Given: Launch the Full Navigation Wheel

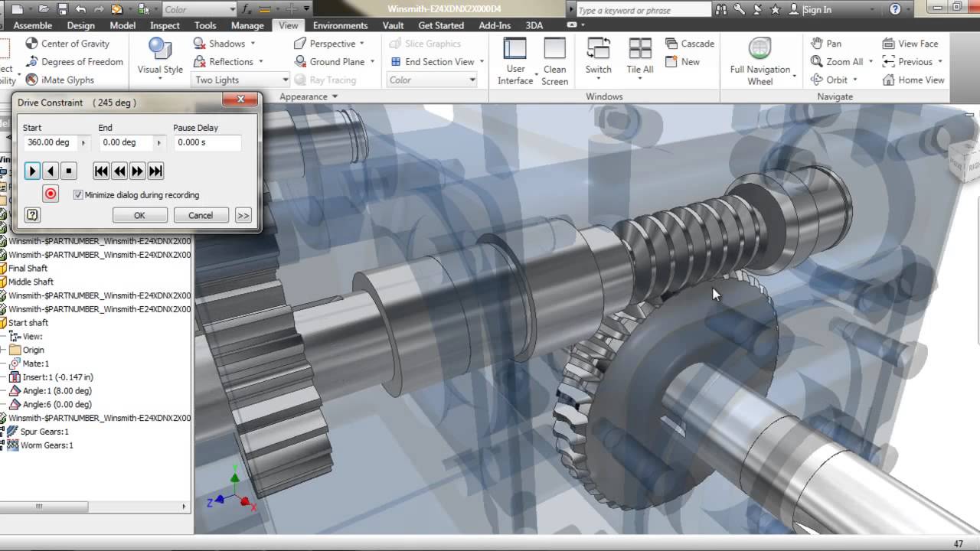Looking at the screenshot, I should click(760, 61).
